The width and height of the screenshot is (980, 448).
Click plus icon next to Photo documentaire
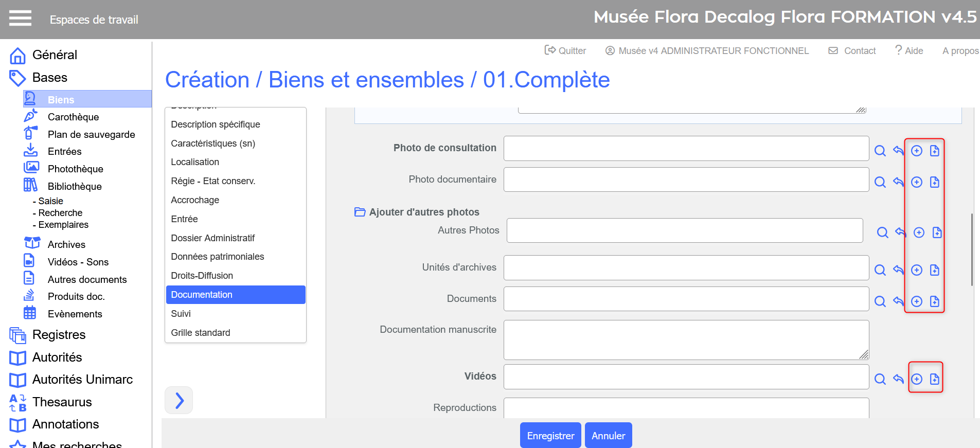pos(917,182)
